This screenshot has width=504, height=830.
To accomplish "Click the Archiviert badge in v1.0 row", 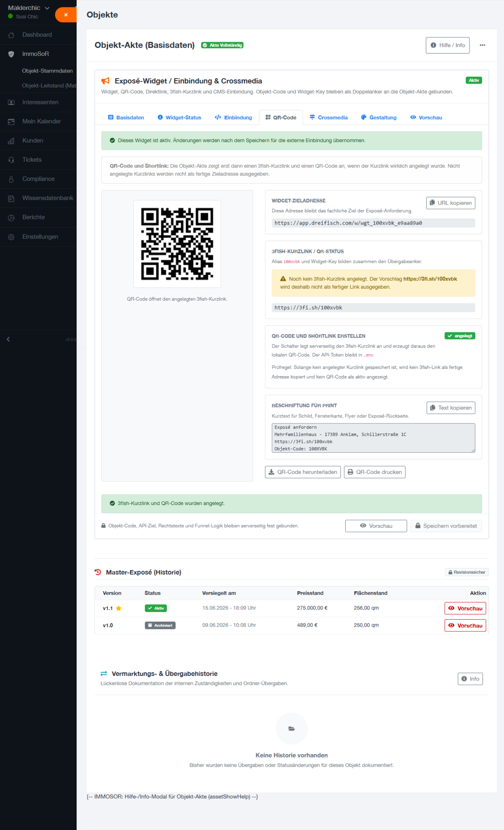I will pyautogui.click(x=160, y=625).
